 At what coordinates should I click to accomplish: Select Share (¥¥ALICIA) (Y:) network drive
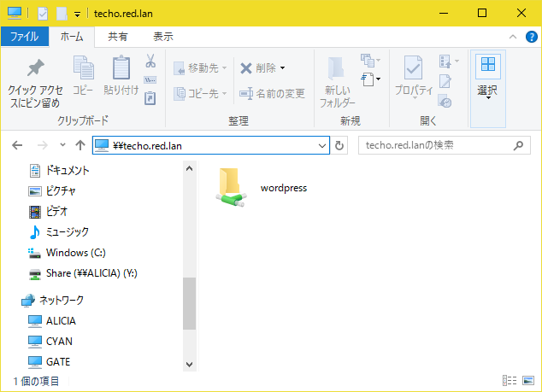point(83,273)
